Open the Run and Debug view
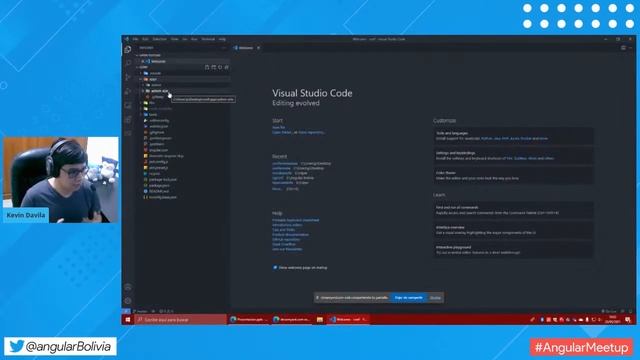 tap(128, 91)
